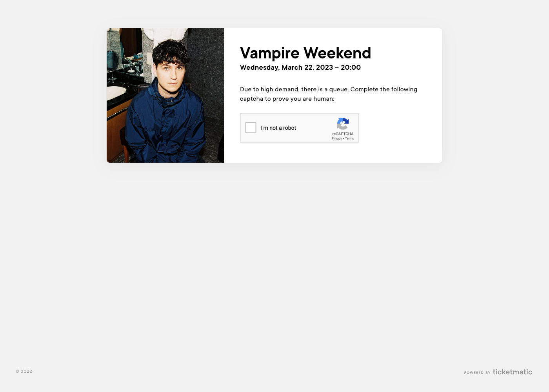The width and height of the screenshot is (549, 392).
Task: Click the white sink in the photo
Action: [116, 93]
